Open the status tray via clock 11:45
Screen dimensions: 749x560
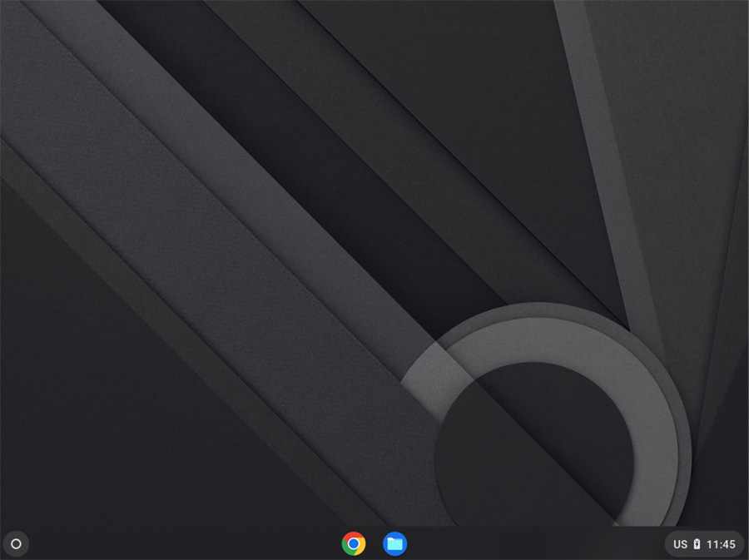click(x=721, y=544)
